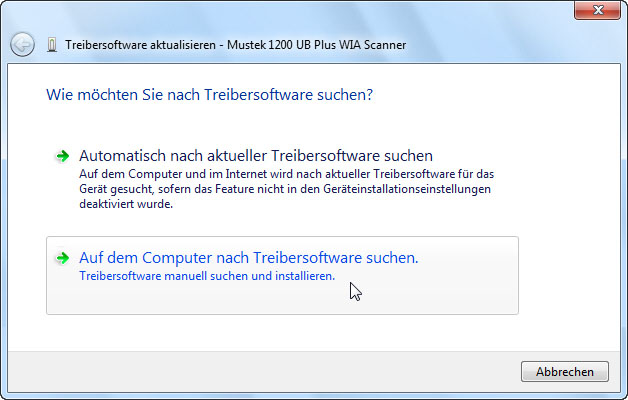Click the 'Wie möchten Sie nach Treibersoftware suchen?' heading

(210, 96)
